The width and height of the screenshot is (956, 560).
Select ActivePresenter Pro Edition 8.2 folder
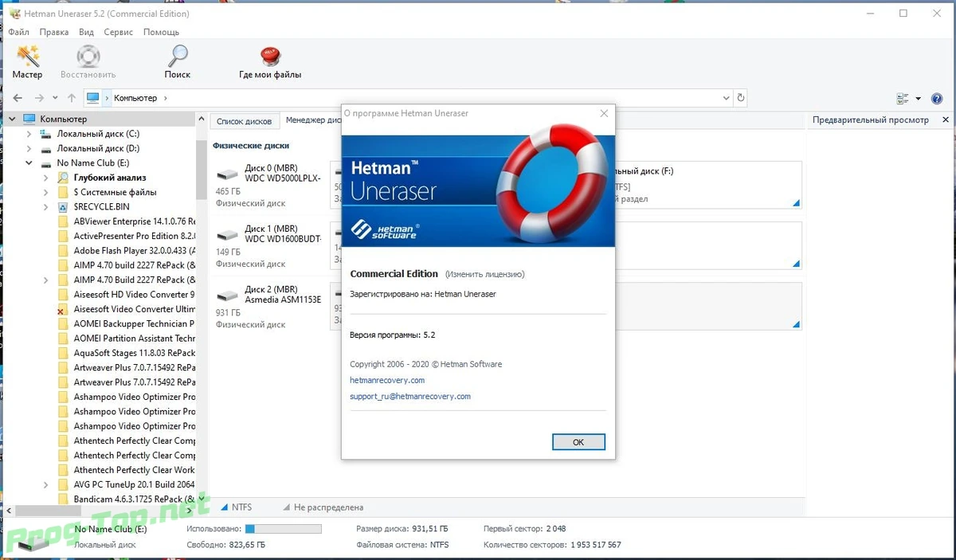[135, 236]
